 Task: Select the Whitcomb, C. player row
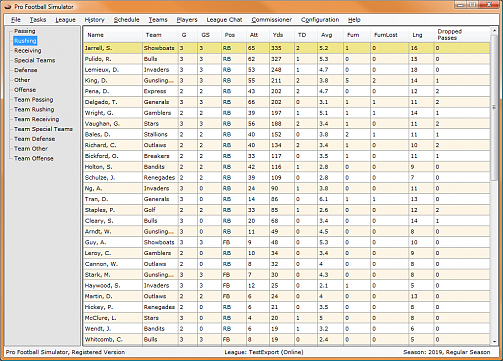pyautogui.click(x=287, y=340)
